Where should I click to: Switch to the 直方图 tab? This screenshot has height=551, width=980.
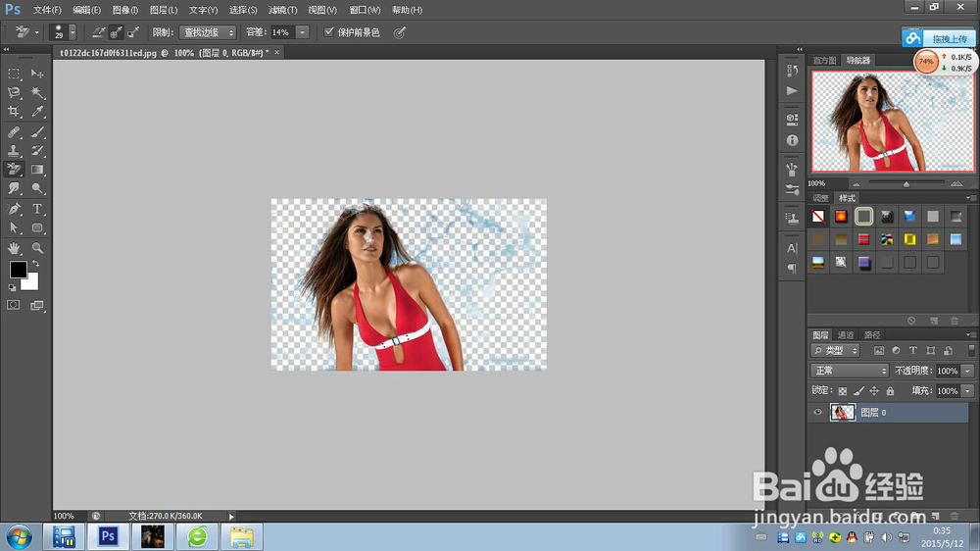(824, 61)
